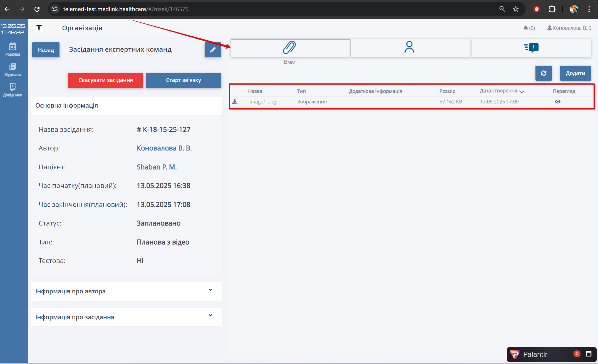Open the messages alert tab icon
Screen dimensions: 598x364
(531, 48)
